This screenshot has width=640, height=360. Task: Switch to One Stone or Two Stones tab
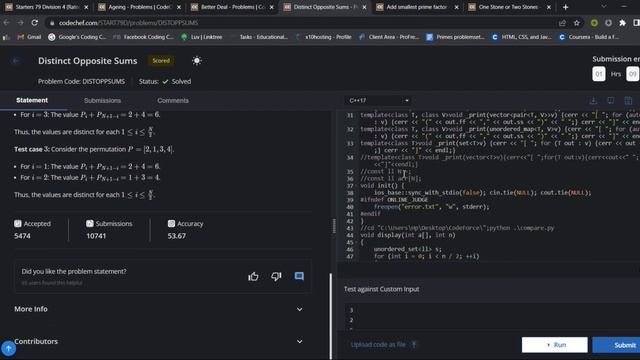(x=509, y=7)
